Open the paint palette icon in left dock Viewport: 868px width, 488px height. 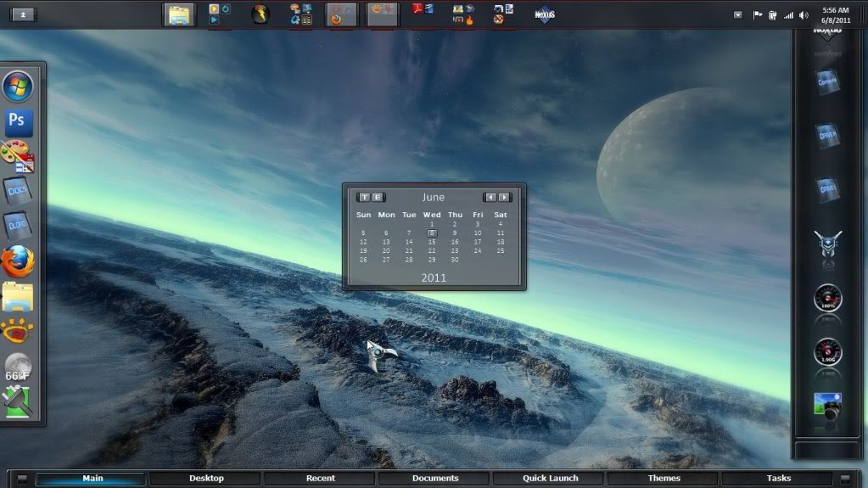(18, 156)
